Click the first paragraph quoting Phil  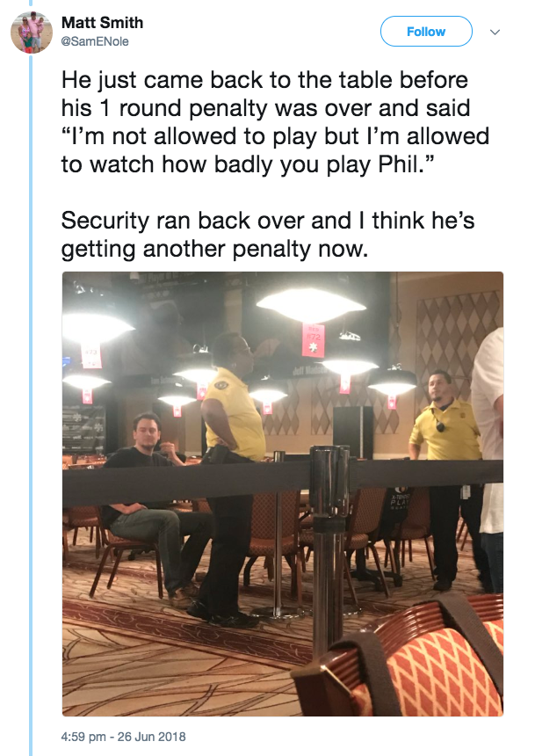point(275,122)
